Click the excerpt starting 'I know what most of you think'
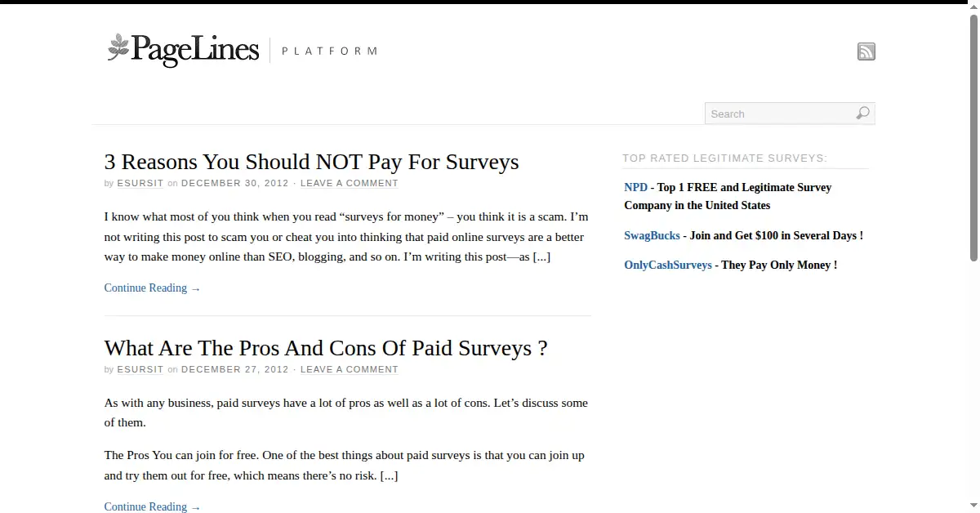The height and width of the screenshot is (513, 980). click(x=346, y=237)
